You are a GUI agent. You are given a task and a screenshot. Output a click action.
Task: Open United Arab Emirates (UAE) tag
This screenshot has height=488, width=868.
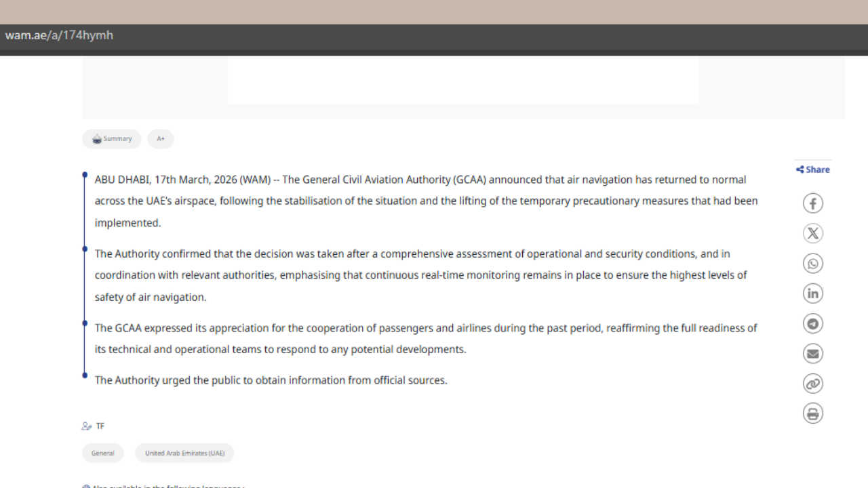click(184, 453)
